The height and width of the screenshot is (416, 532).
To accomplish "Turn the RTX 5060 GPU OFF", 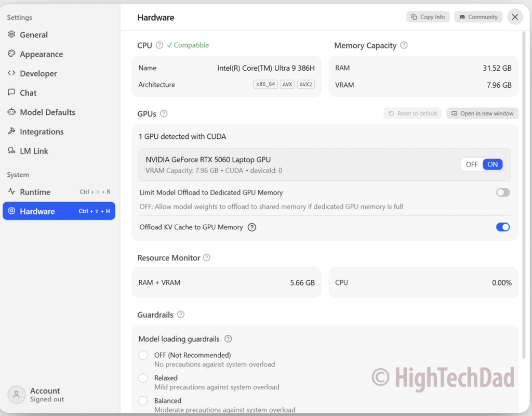I will point(472,164).
